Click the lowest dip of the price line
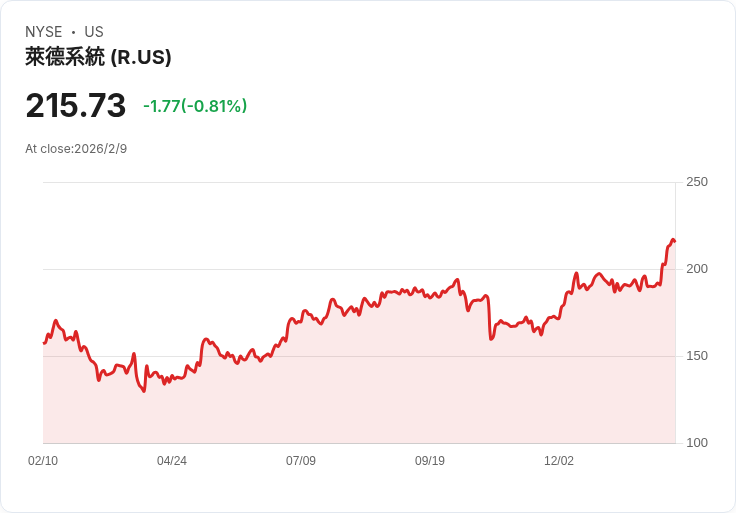736x513 pixels. [x=144, y=391]
